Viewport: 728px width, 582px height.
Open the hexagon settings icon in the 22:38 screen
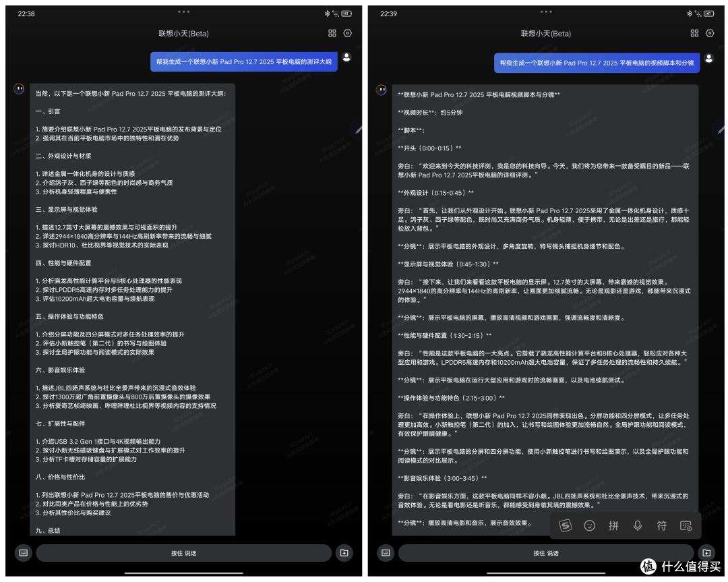pyautogui.click(x=347, y=33)
